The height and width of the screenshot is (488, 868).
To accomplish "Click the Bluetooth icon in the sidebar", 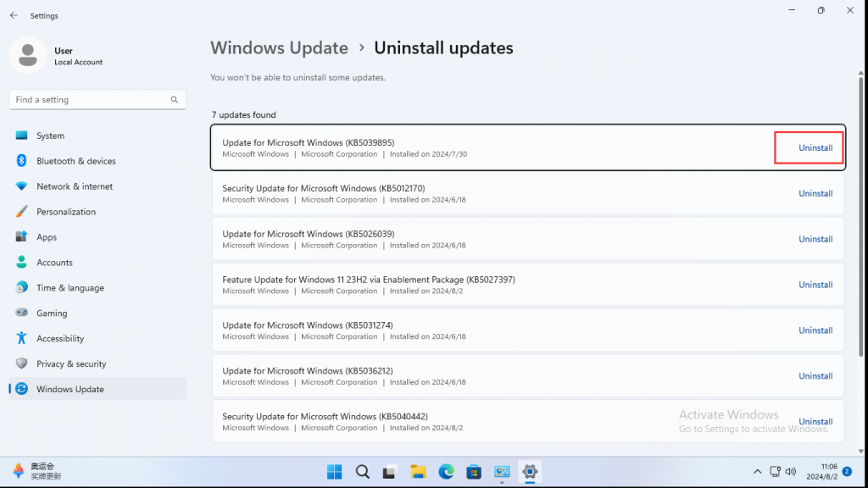I will click(x=21, y=160).
